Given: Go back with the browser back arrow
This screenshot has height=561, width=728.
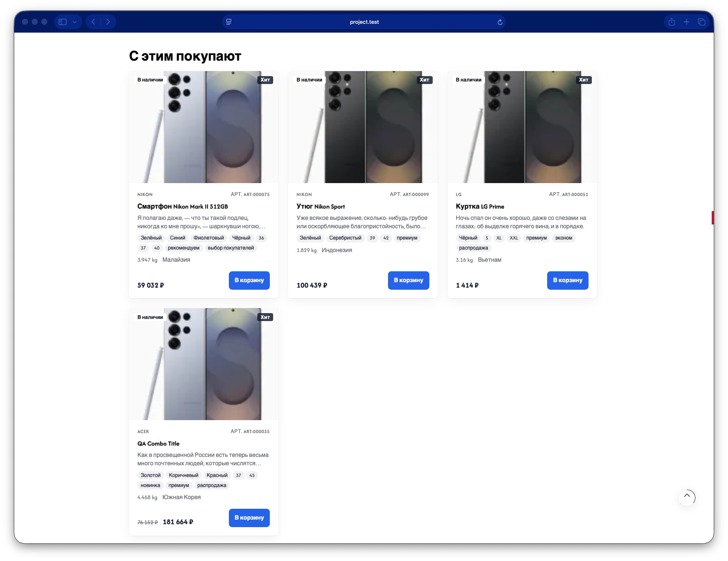Looking at the screenshot, I should (94, 22).
